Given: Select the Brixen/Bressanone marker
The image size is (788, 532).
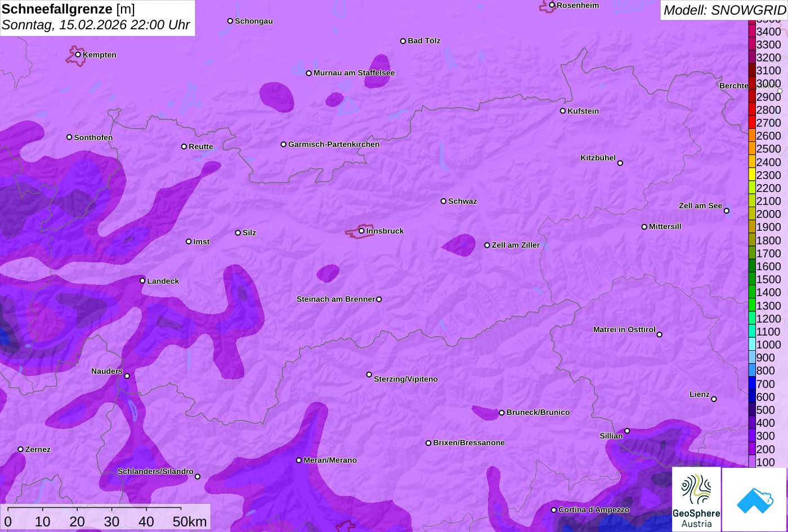Looking at the screenshot, I should pos(428,443).
